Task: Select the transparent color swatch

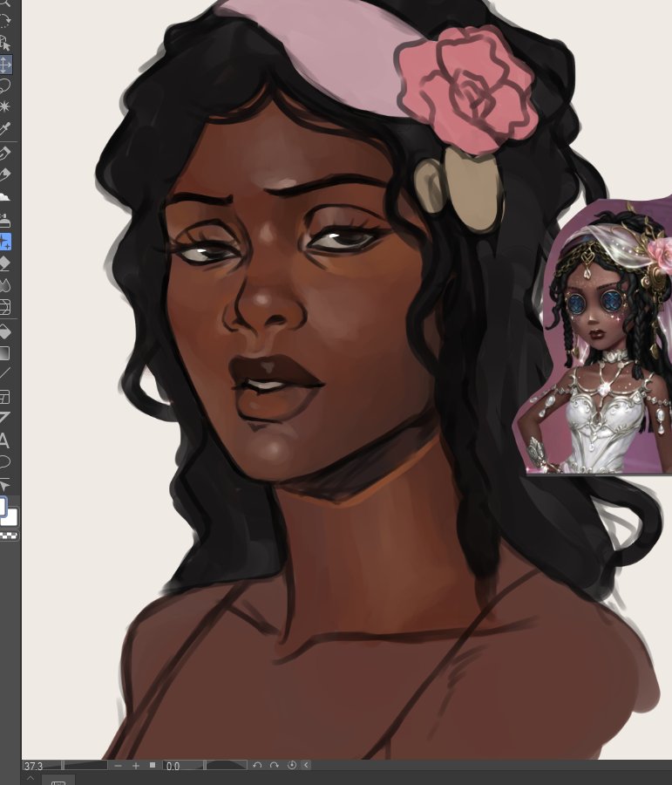Action: 10,536
